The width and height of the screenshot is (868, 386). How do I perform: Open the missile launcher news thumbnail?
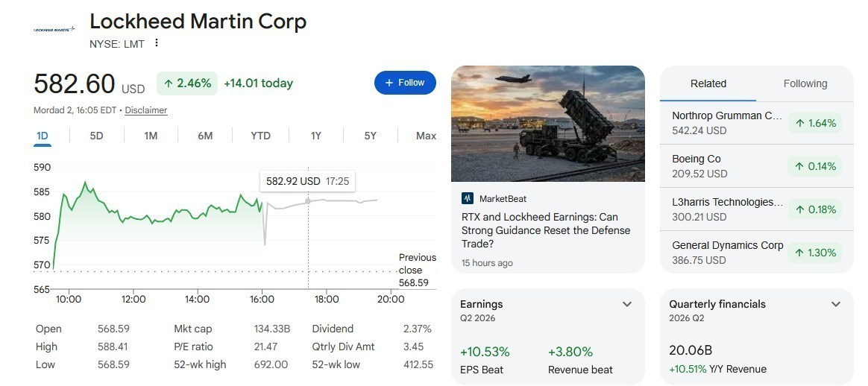tap(548, 124)
